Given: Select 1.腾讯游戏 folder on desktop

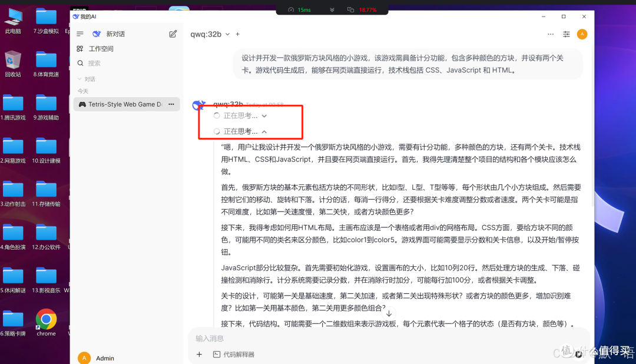Looking at the screenshot, I should tap(13, 107).
